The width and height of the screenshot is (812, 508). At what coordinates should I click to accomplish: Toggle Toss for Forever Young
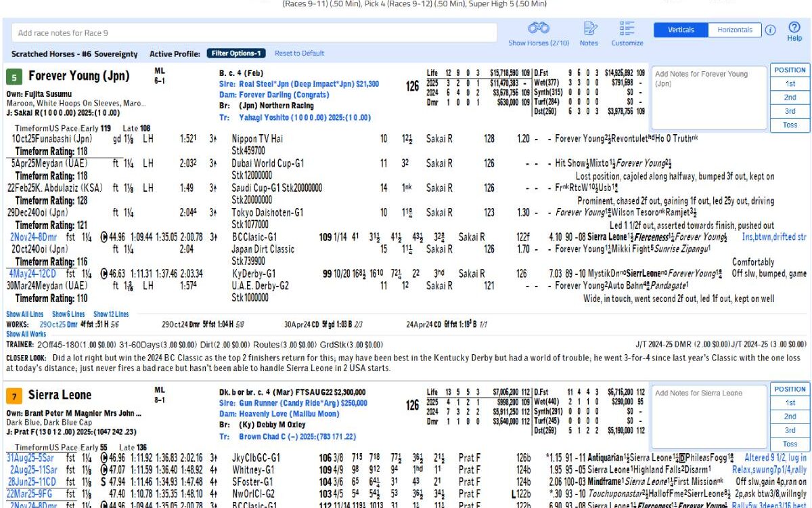click(790, 125)
